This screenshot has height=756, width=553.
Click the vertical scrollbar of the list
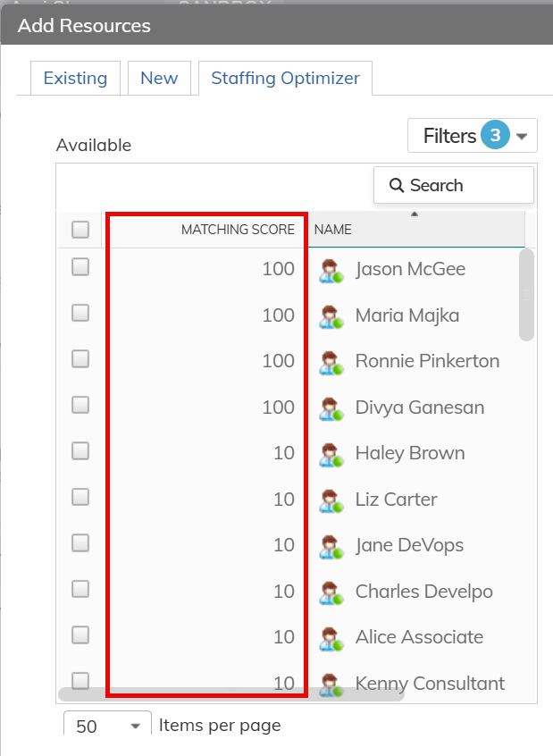(526, 295)
